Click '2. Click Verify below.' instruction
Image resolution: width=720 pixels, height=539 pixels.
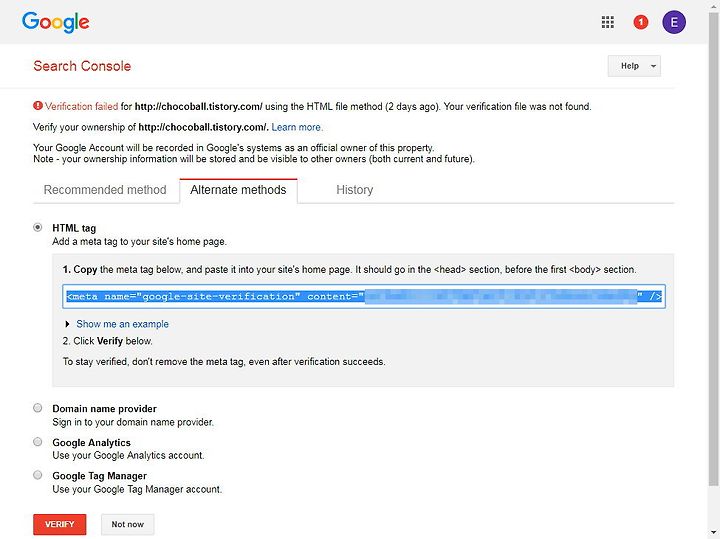[x=107, y=341]
